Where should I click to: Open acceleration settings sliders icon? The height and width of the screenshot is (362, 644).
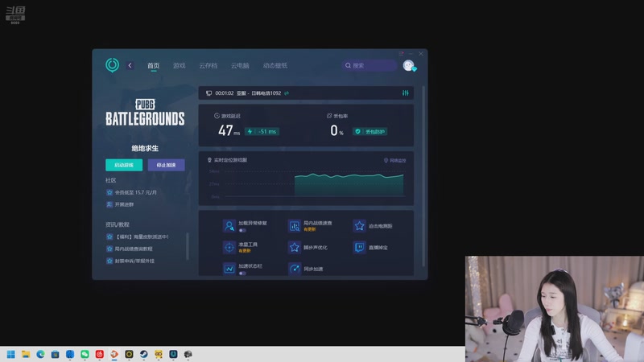pyautogui.click(x=406, y=93)
